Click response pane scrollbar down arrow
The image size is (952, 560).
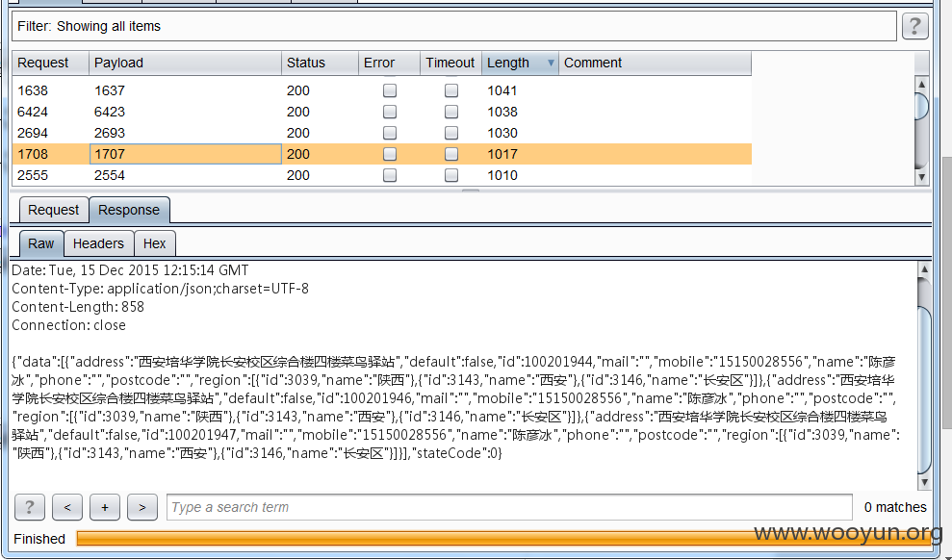924,482
